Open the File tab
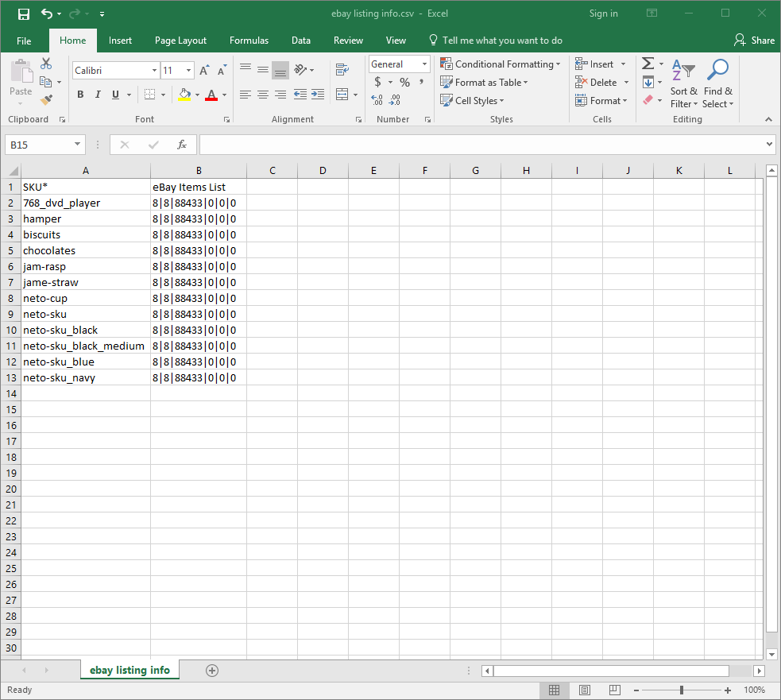 [x=24, y=41]
